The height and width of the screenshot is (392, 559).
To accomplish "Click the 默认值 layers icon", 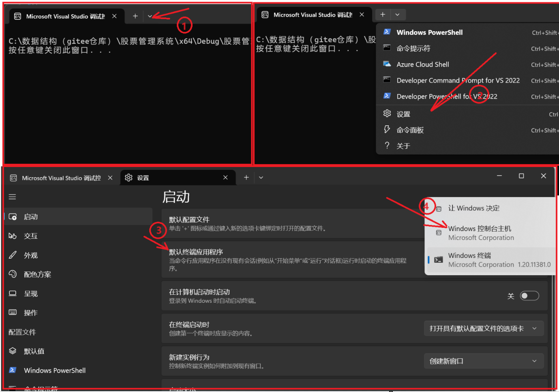I will tap(13, 351).
